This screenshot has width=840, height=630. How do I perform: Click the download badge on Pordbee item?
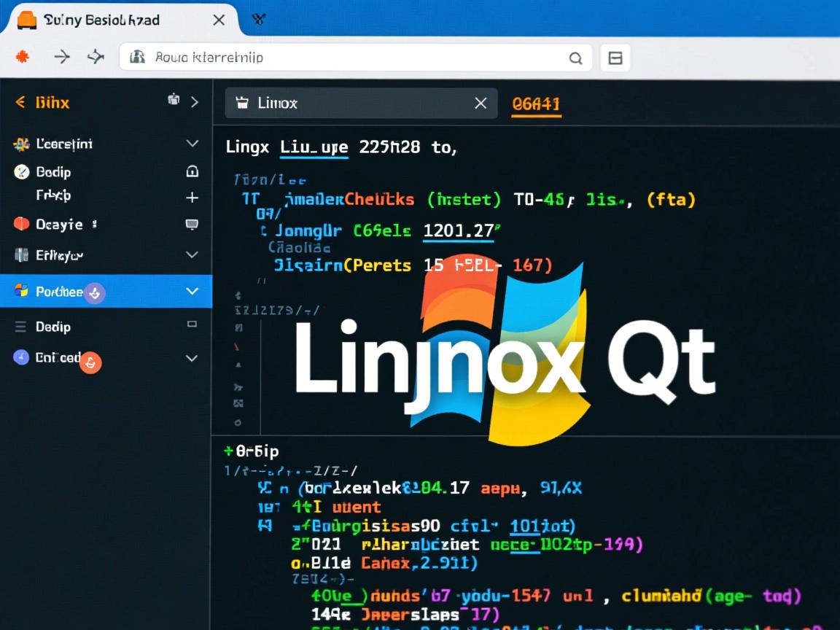95,293
